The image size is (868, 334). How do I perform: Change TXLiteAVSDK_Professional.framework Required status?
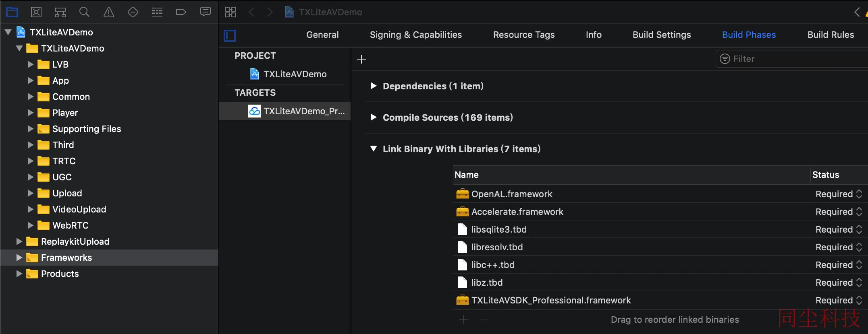click(x=839, y=300)
